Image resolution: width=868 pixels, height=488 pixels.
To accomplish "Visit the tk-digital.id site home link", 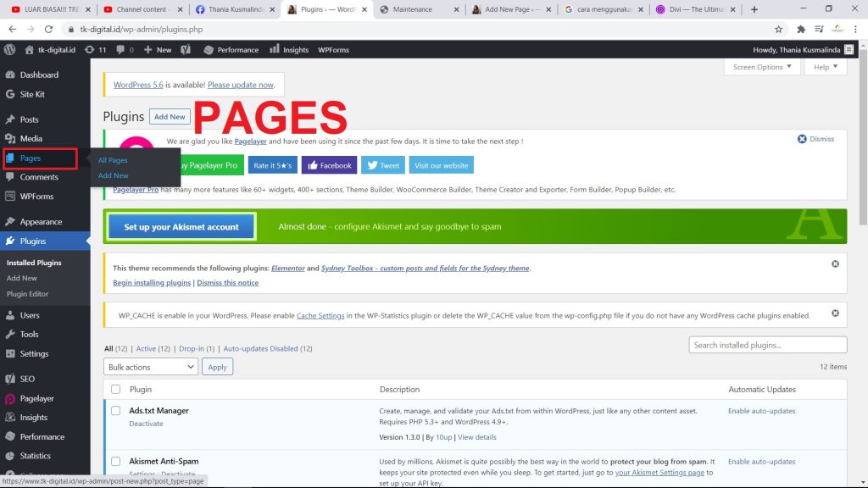I will click(50, 49).
